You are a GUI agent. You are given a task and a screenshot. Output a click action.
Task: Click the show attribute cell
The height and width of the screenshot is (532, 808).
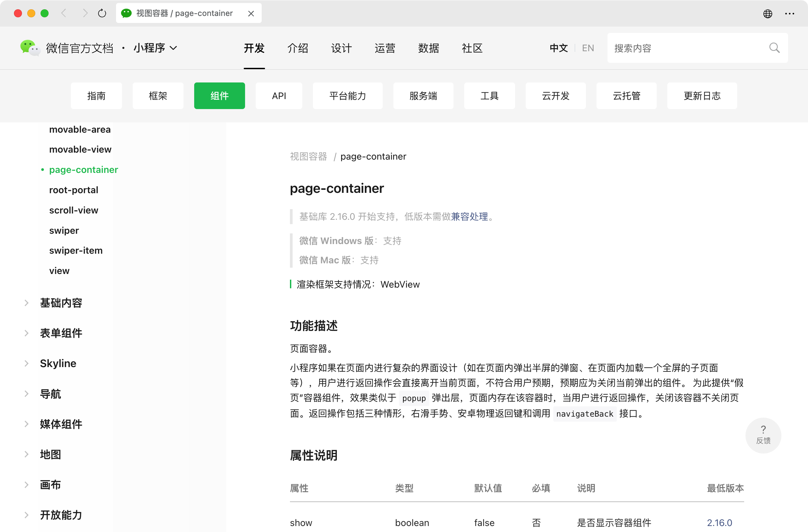point(301,522)
